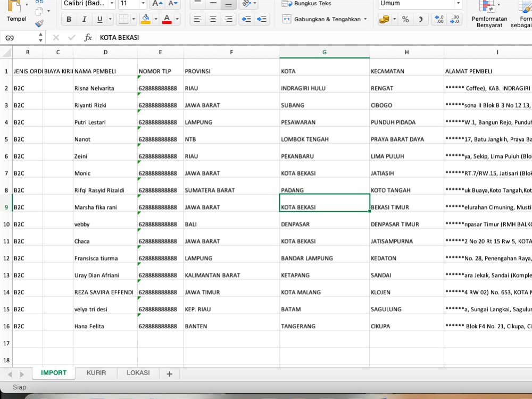The height and width of the screenshot is (399, 532).
Task: Increase decimal places
Action: click(x=439, y=19)
